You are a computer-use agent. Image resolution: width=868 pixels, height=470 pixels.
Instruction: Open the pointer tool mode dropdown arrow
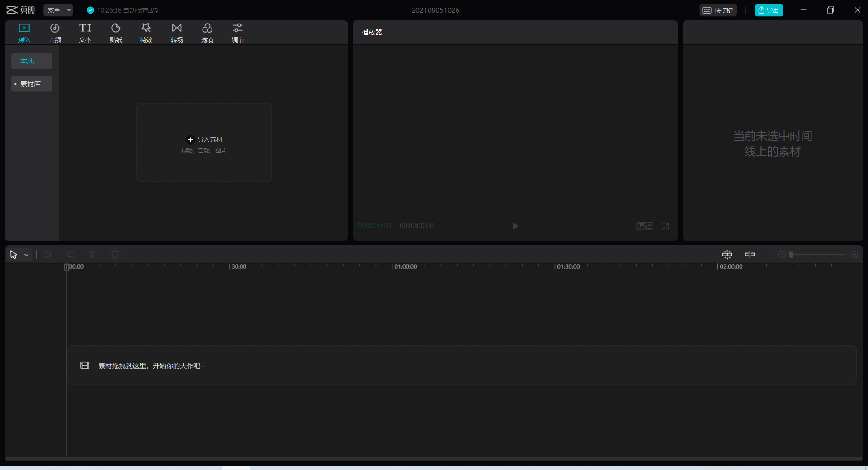pyautogui.click(x=27, y=255)
